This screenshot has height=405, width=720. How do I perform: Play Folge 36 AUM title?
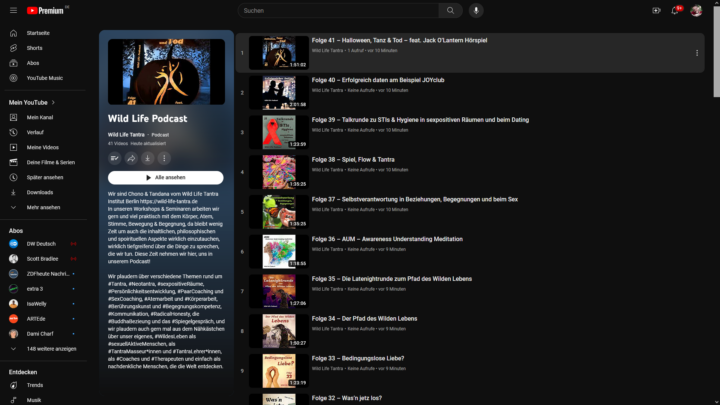(387, 239)
